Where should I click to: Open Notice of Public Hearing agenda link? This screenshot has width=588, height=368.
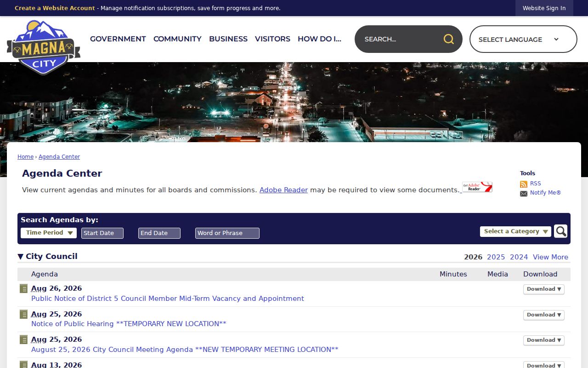pos(129,324)
